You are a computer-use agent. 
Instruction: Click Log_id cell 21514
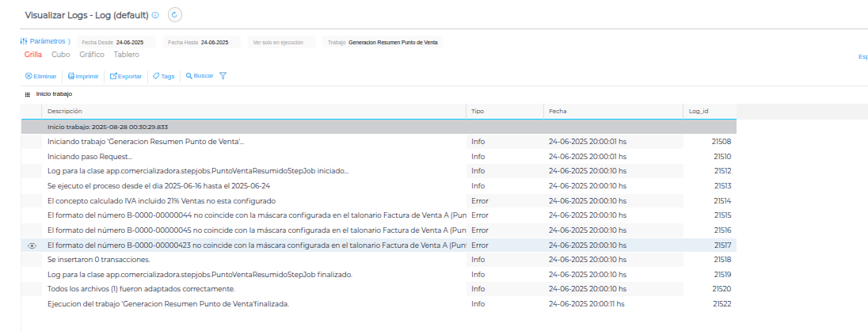(x=710, y=201)
